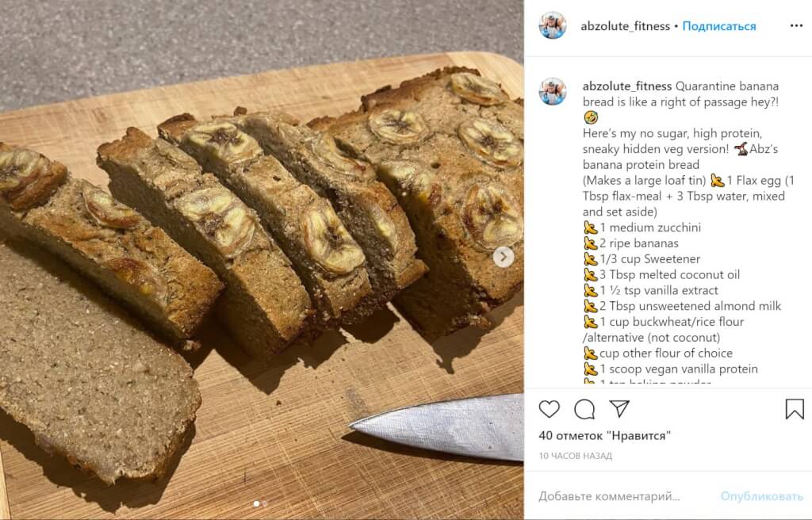Click the laughing emoji in caption
The height and width of the screenshot is (520, 812).
tap(590, 117)
